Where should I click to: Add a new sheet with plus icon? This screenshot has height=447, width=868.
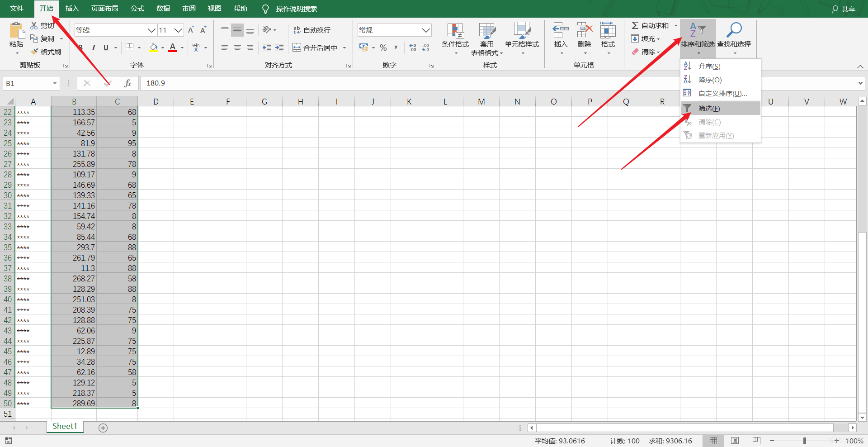103,428
